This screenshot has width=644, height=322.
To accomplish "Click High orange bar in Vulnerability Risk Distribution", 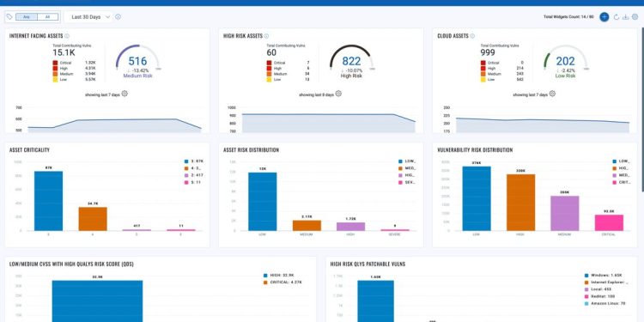I will tap(521, 203).
